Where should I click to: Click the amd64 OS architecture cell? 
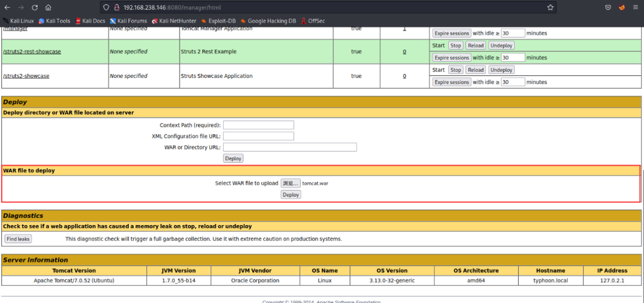point(475,280)
